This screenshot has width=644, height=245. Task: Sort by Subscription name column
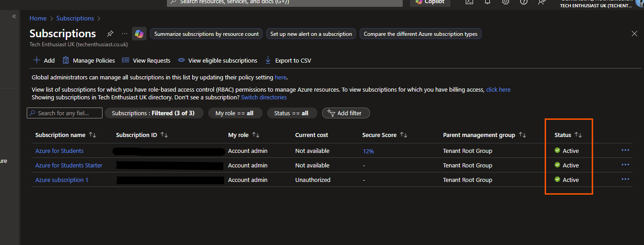pyautogui.click(x=66, y=135)
